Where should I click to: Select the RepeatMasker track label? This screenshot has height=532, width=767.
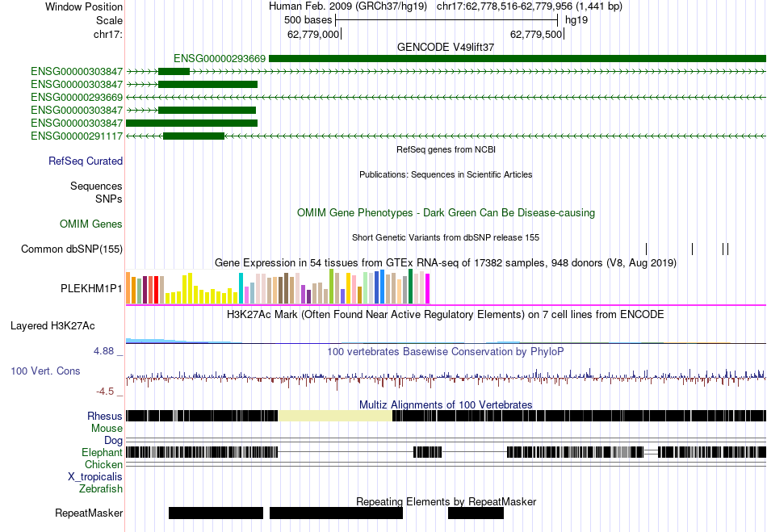tap(89, 513)
